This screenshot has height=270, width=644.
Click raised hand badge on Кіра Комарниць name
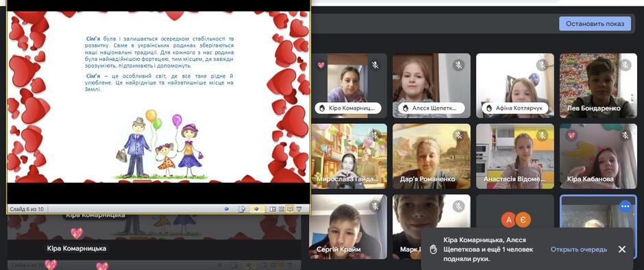click(x=322, y=108)
